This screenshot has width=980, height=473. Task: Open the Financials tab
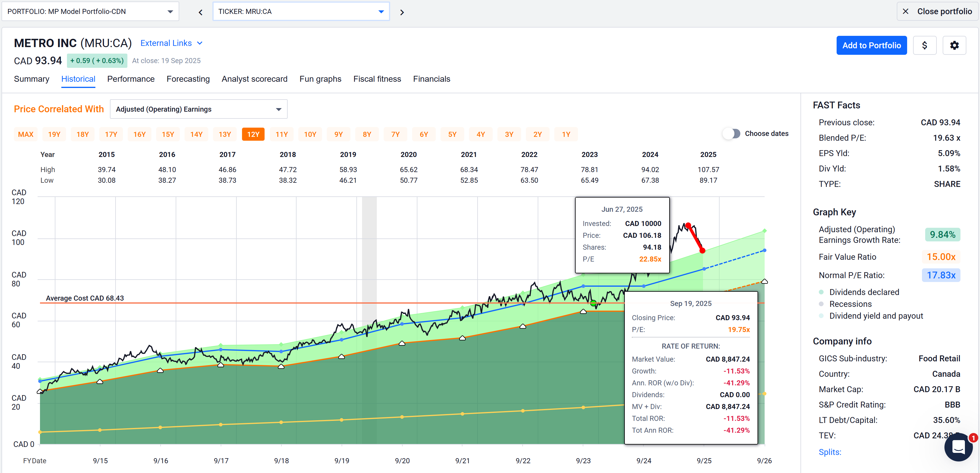pos(431,79)
